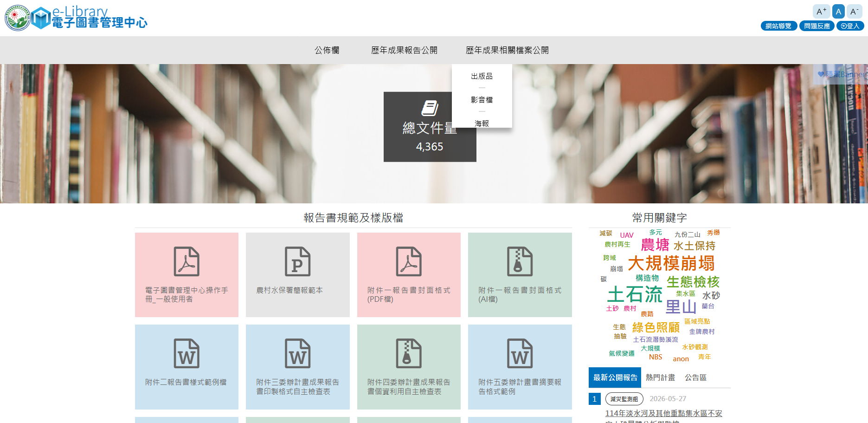Click keyword 跨域 in tag cloud
This screenshot has height=423, width=868.
click(x=609, y=258)
